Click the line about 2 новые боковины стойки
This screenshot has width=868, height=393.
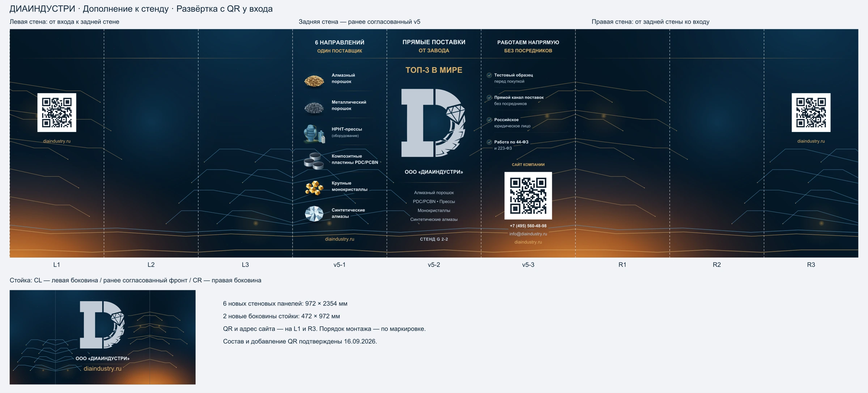(281, 316)
